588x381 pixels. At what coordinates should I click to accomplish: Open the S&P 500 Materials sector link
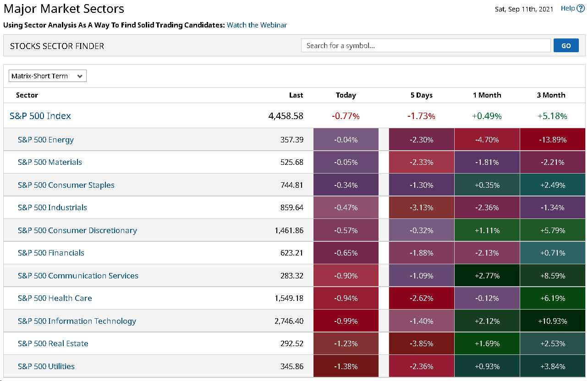click(50, 162)
